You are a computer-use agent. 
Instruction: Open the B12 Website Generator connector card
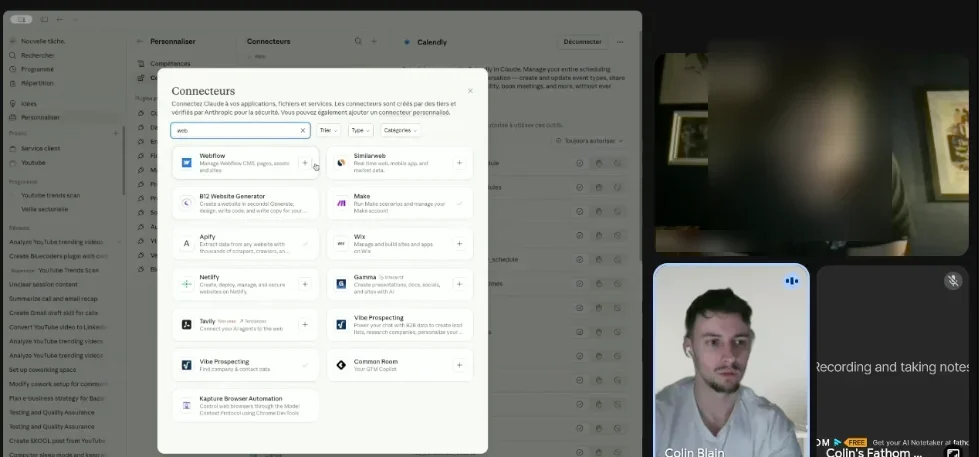click(245, 204)
